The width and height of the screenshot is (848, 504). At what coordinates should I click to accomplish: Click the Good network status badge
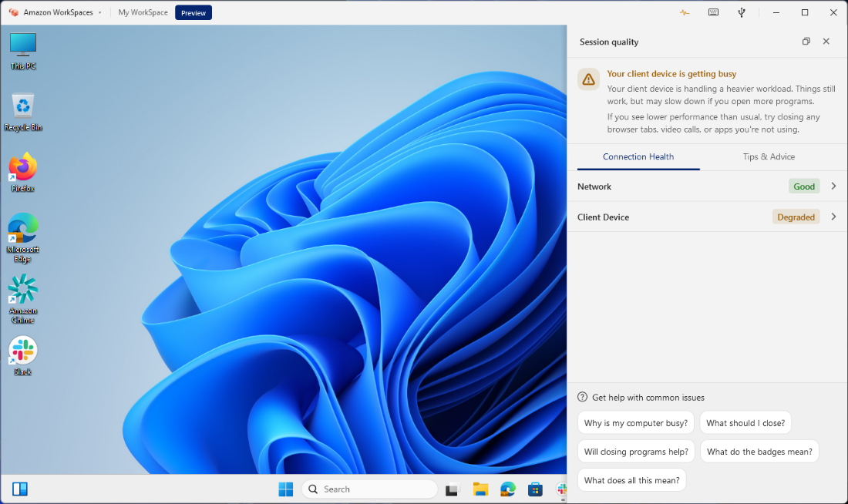[x=803, y=186]
